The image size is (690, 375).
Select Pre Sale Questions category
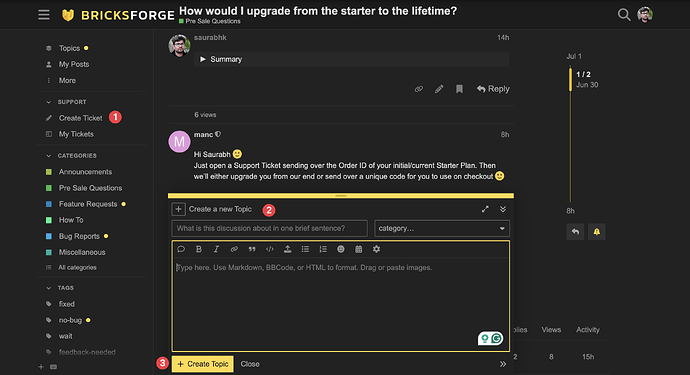(90, 188)
